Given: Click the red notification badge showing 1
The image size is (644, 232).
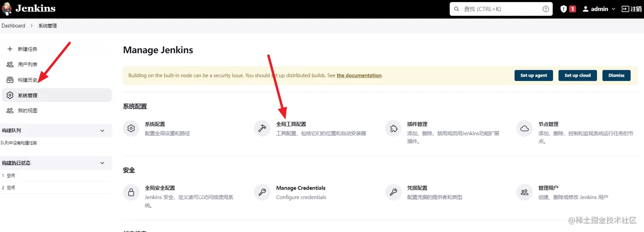Looking at the screenshot, I should click(572, 9).
